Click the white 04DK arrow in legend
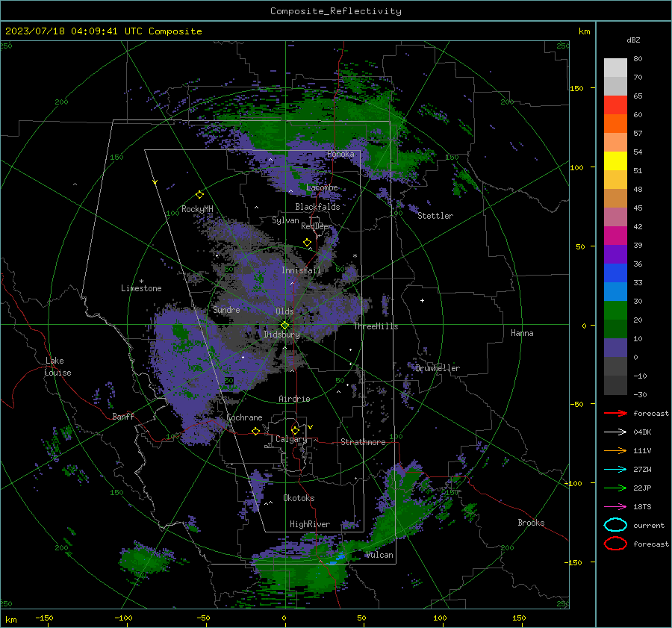This screenshot has width=672, height=628. pos(615,432)
